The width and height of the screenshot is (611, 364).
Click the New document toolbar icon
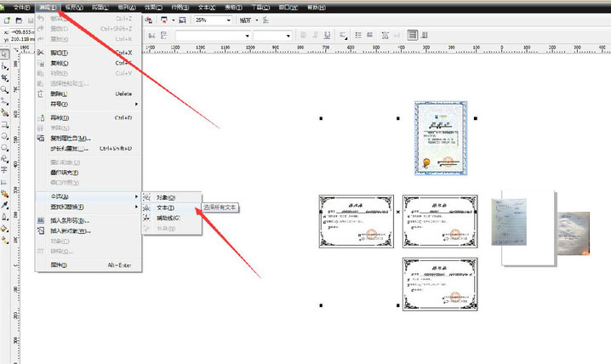(x=7, y=20)
